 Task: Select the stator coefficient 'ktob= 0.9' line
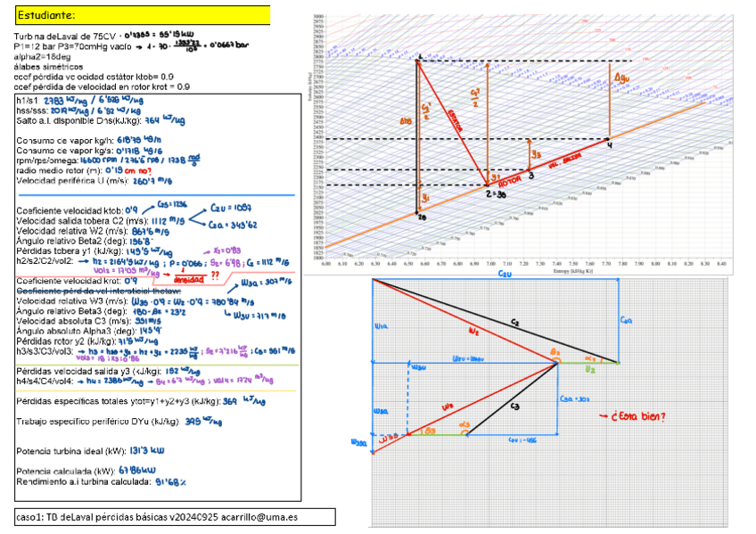point(94,77)
